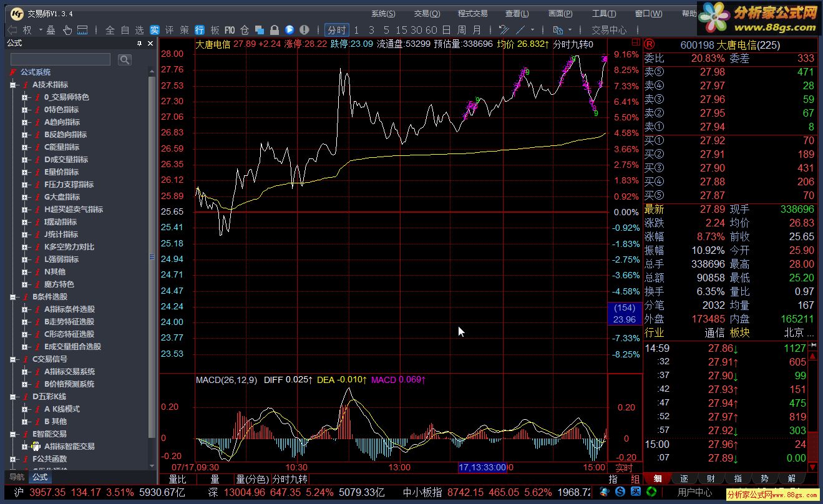Switch to 60 minute period
Image resolution: width=823 pixels, height=504 pixels.
click(x=431, y=30)
